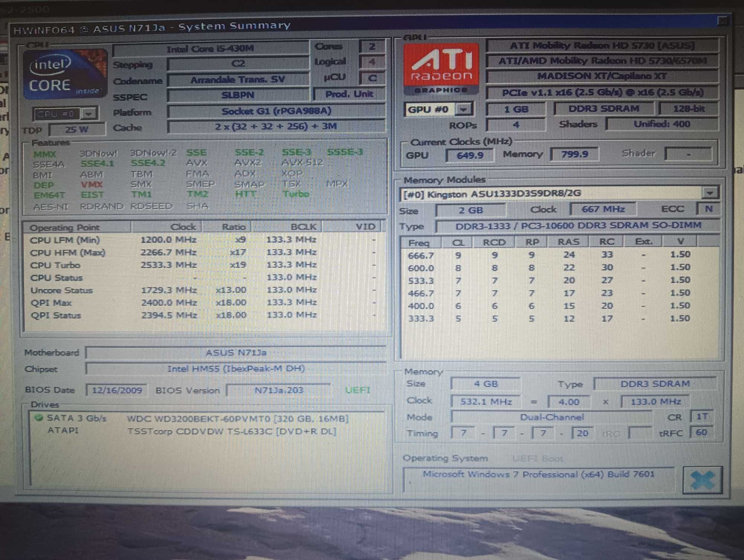Viewport: 744px width, 560px height.
Task: Click the ASUS N71Ja motherboard field
Action: (236, 353)
